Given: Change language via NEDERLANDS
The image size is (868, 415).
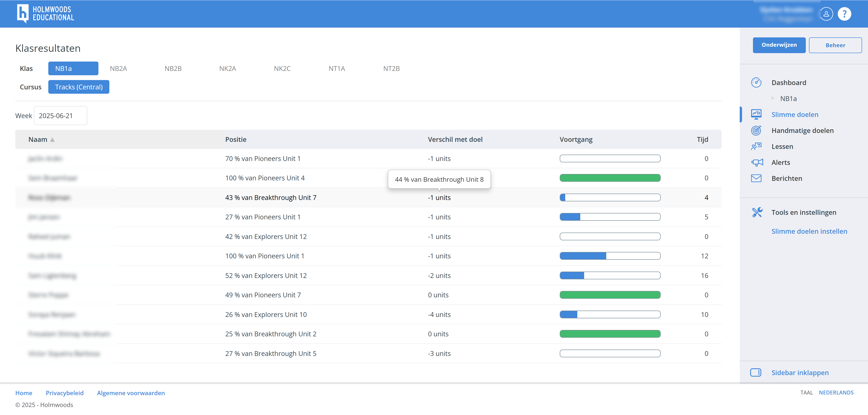Looking at the screenshot, I should pos(836,392).
